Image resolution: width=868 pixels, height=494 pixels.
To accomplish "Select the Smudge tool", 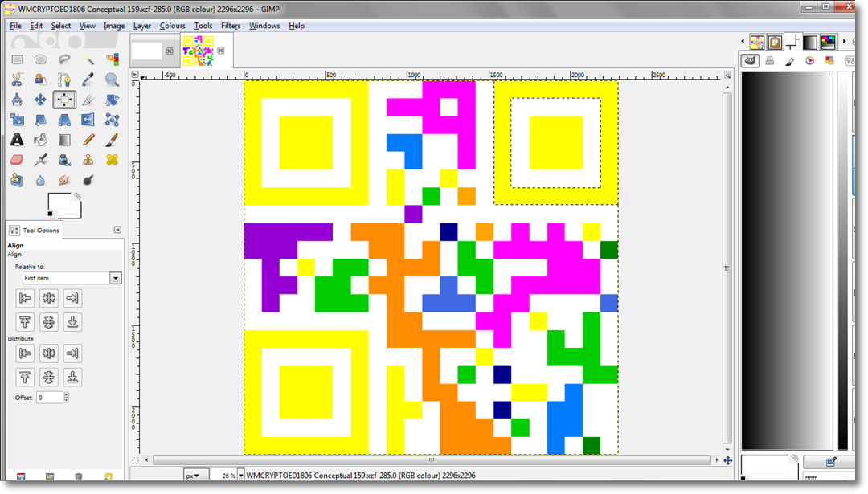I will pos(64,180).
